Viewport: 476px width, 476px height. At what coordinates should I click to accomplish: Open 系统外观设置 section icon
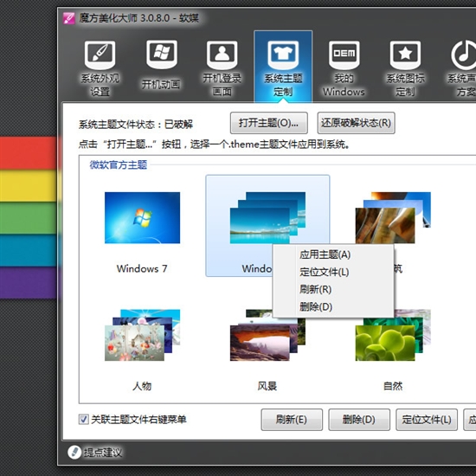(x=100, y=55)
